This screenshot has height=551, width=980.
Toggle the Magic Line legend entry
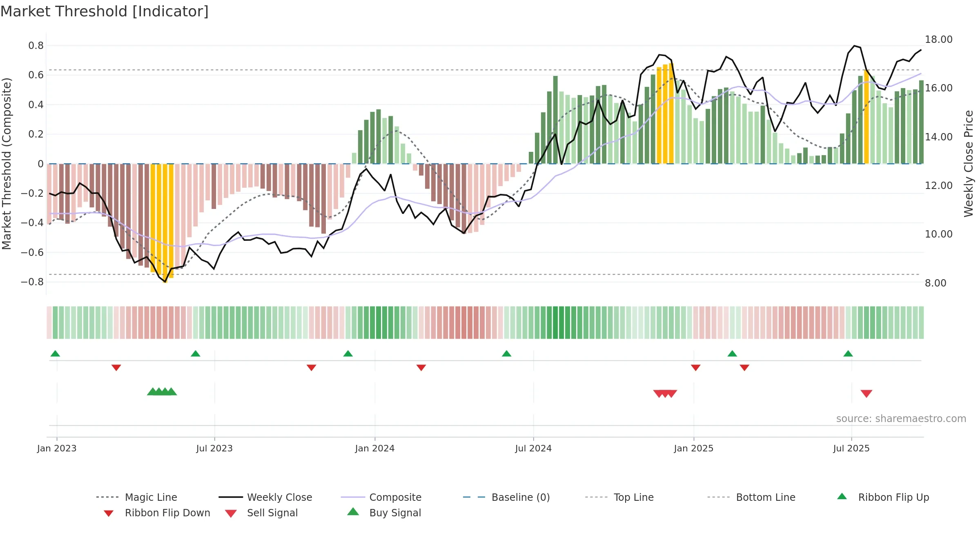(x=137, y=497)
